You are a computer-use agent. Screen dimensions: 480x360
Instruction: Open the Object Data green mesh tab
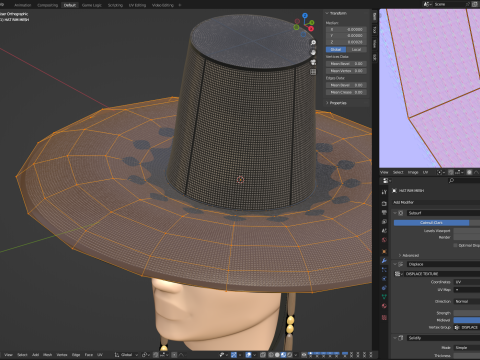(384, 297)
